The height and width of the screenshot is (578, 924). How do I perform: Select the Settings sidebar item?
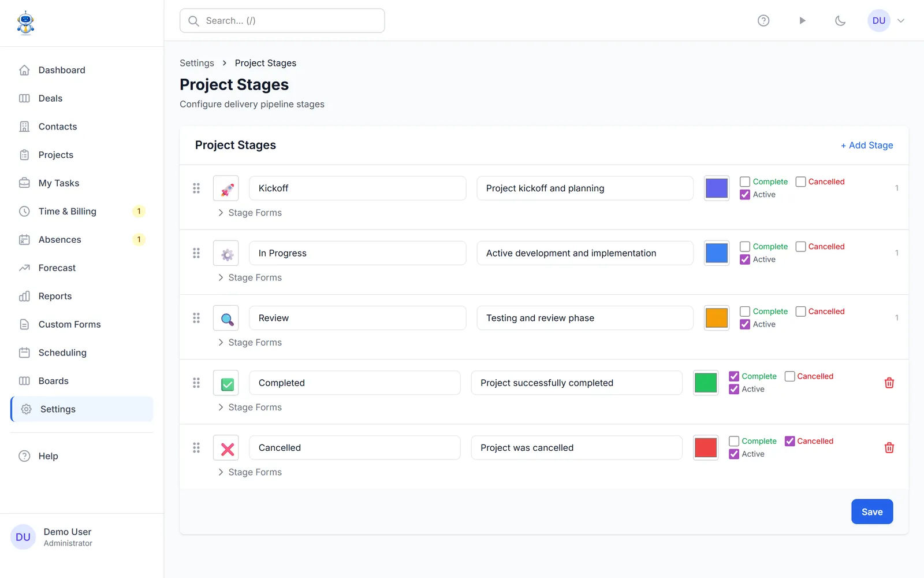click(x=81, y=409)
